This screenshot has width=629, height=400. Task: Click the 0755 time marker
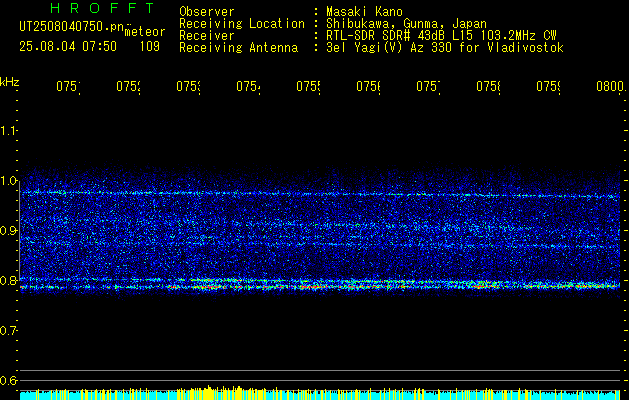[x=308, y=87]
